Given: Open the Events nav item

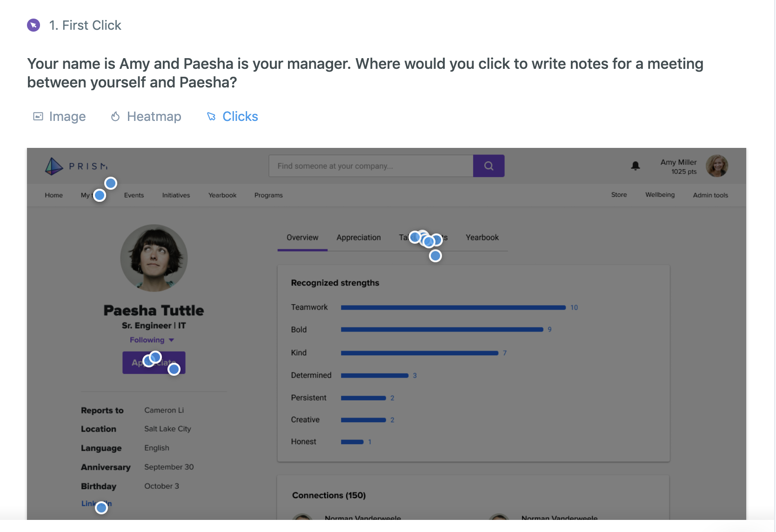Looking at the screenshot, I should click(x=134, y=195).
